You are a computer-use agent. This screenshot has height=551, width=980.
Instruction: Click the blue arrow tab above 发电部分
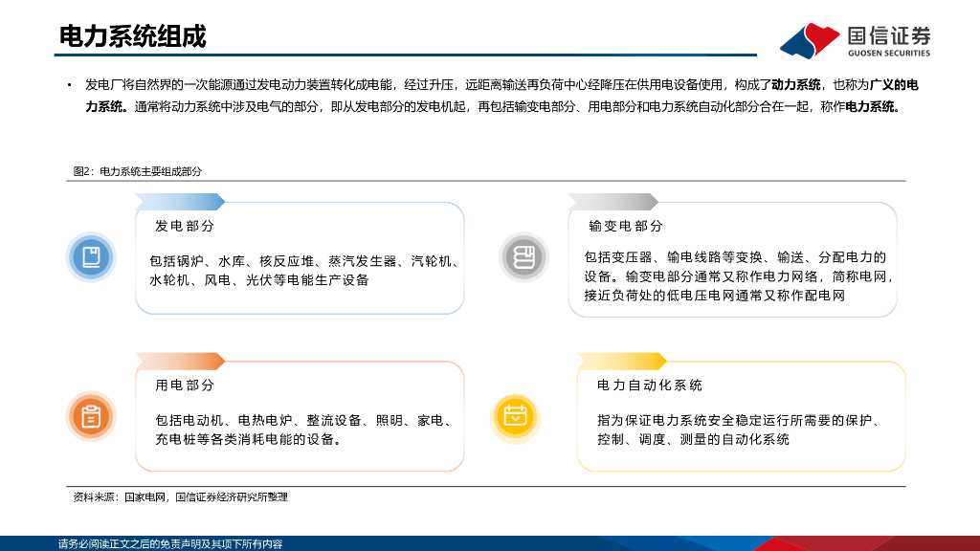180,202
